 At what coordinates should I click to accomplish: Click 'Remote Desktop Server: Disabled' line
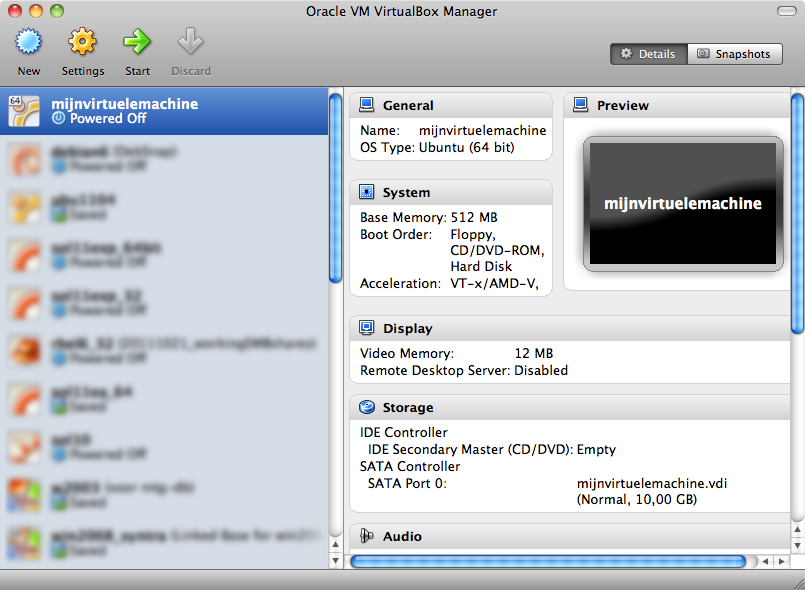(464, 371)
